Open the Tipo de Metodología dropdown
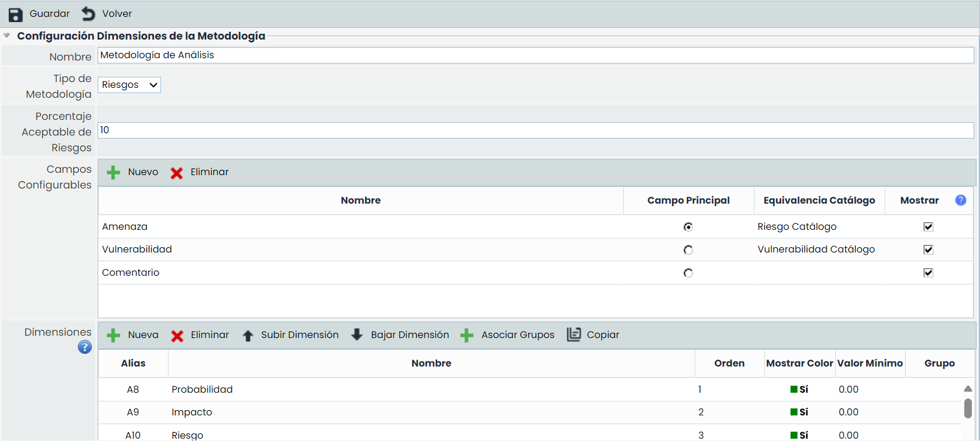 pyautogui.click(x=129, y=85)
